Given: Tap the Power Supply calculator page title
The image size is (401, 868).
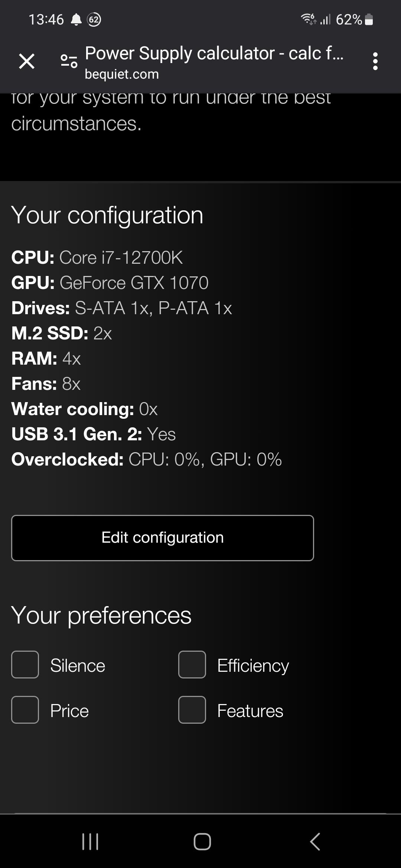Looking at the screenshot, I should point(214,53).
